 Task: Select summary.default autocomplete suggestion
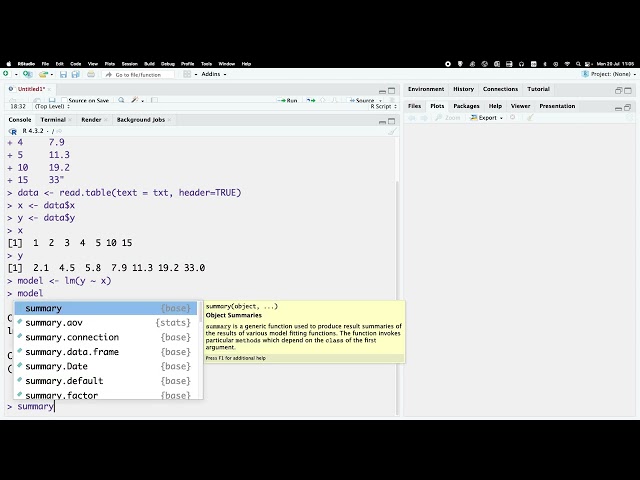click(x=106, y=381)
